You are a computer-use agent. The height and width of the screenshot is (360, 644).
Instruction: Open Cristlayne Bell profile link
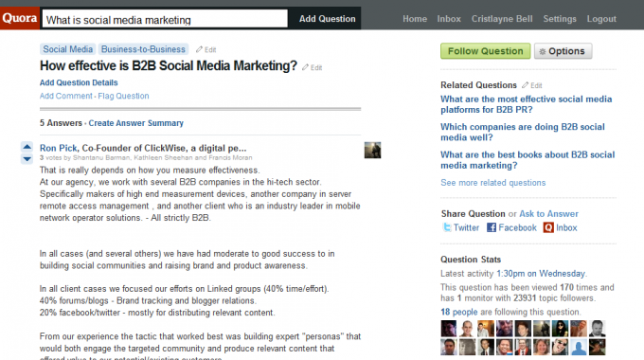pos(502,19)
